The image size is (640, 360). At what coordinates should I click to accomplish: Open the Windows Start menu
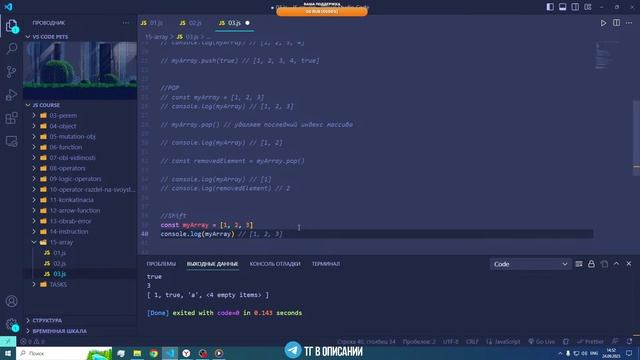8,353
